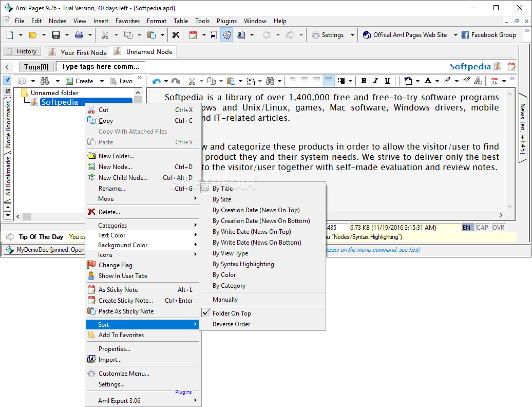The width and height of the screenshot is (532, 407).
Task: Click the Find binoculars in editor toolbar
Action: click(x=270, y=81)
